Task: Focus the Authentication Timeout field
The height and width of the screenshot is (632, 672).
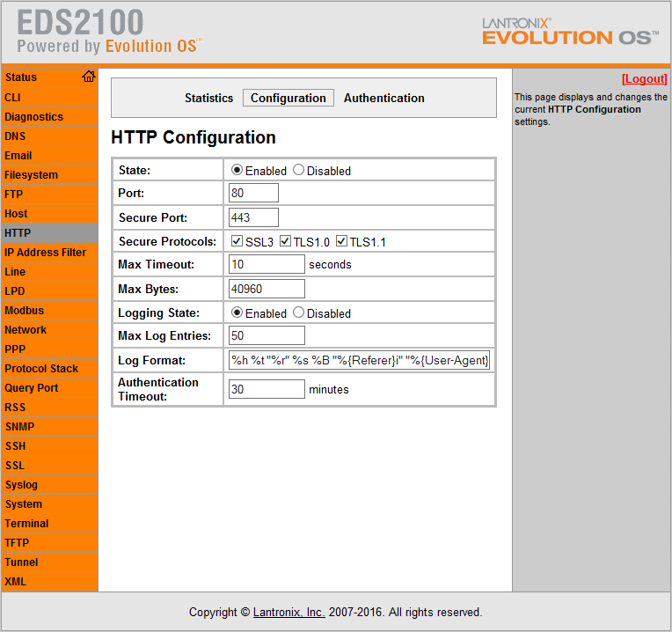Action: tap(267, 389)
